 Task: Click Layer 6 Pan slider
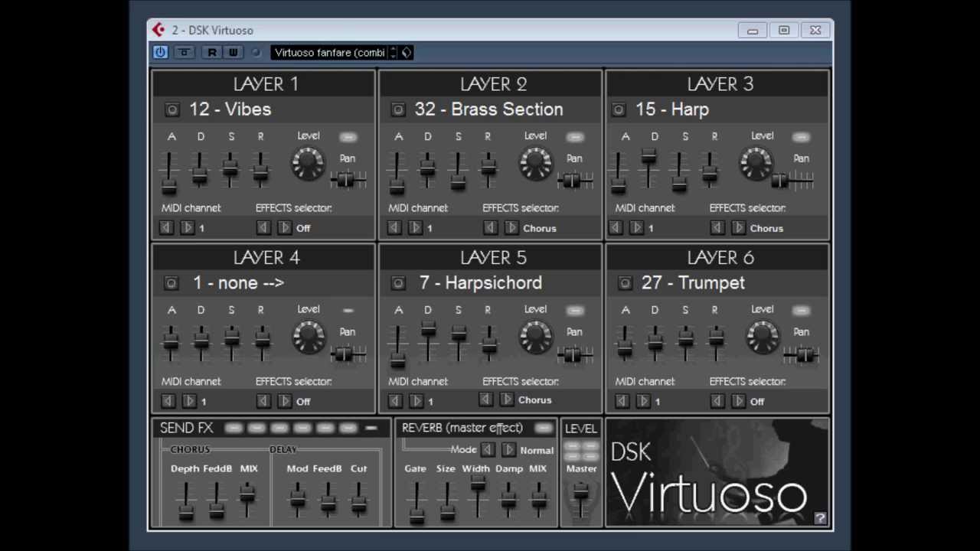(x=802, y=354)
